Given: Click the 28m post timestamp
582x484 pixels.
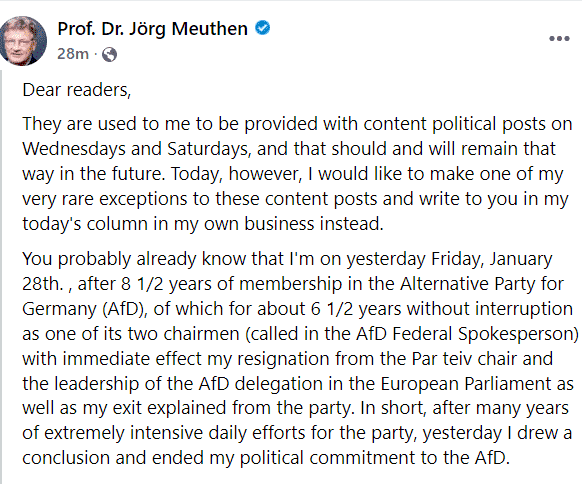Looking at the screenshot, I should 73,54.
